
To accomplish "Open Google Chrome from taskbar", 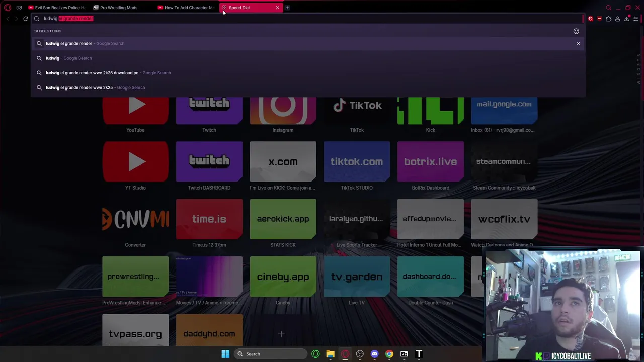I will click(x=389, y=354).
